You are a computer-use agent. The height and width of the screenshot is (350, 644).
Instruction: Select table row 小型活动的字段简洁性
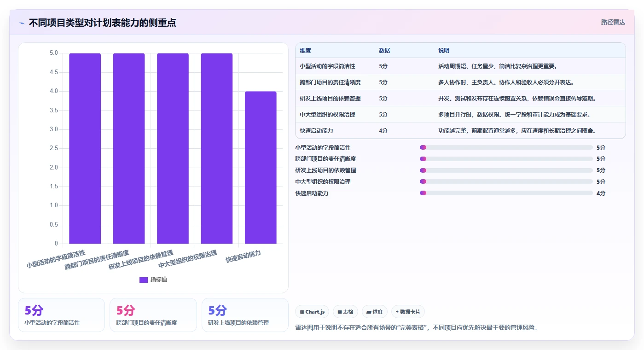(460, 66)
